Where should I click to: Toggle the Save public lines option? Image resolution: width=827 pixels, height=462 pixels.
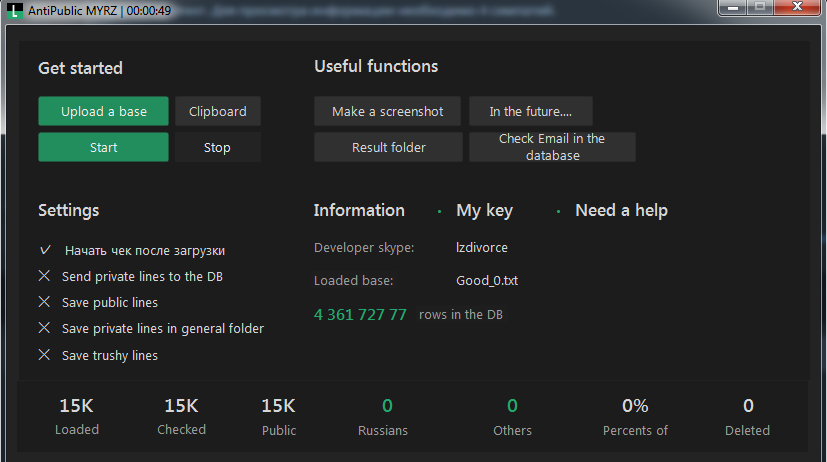(44, 302)
